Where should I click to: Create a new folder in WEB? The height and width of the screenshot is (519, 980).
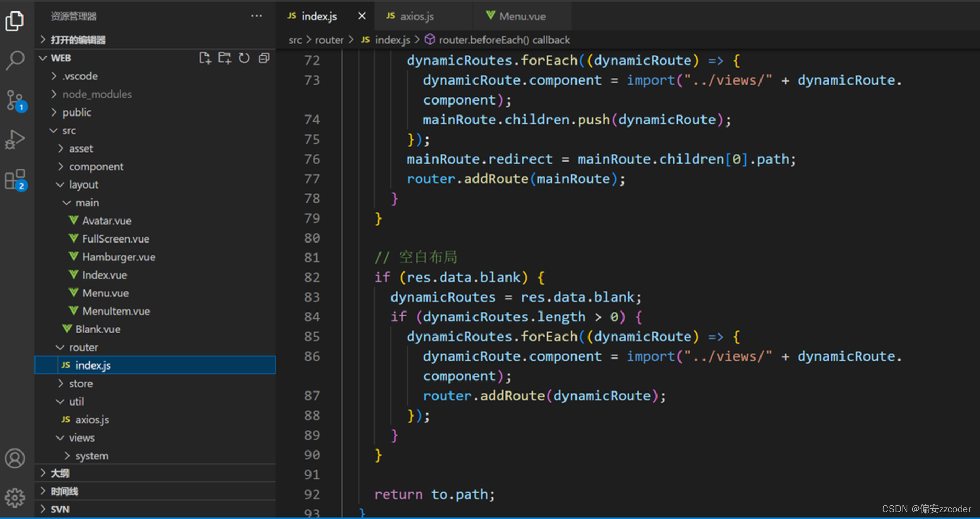tap(225, 58)
